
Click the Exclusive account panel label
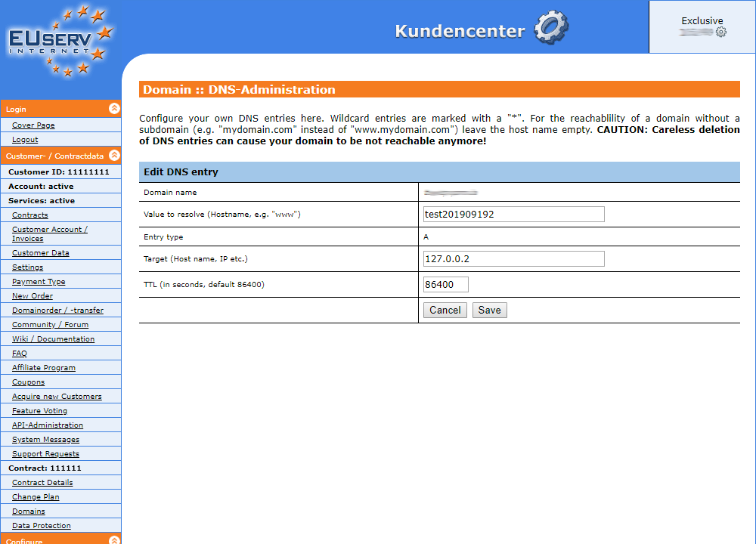click(702, 20)
